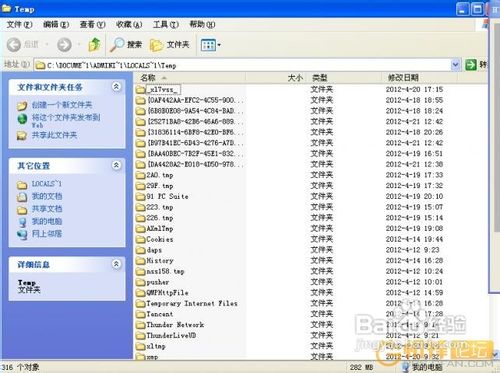Open the Views icon dropdown

click(211, 45)
